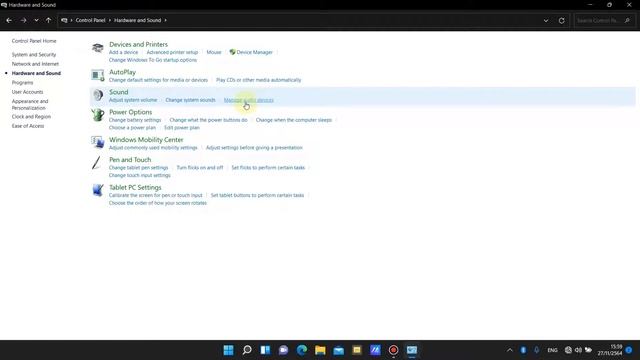Open the Widgets taskbar icon

pyautogui.click(x=265, y=350)
